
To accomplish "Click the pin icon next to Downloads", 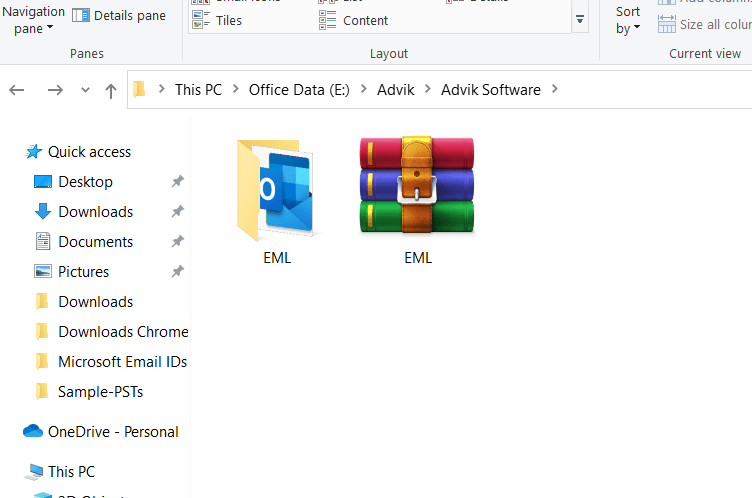I will (x=177, y=211).
